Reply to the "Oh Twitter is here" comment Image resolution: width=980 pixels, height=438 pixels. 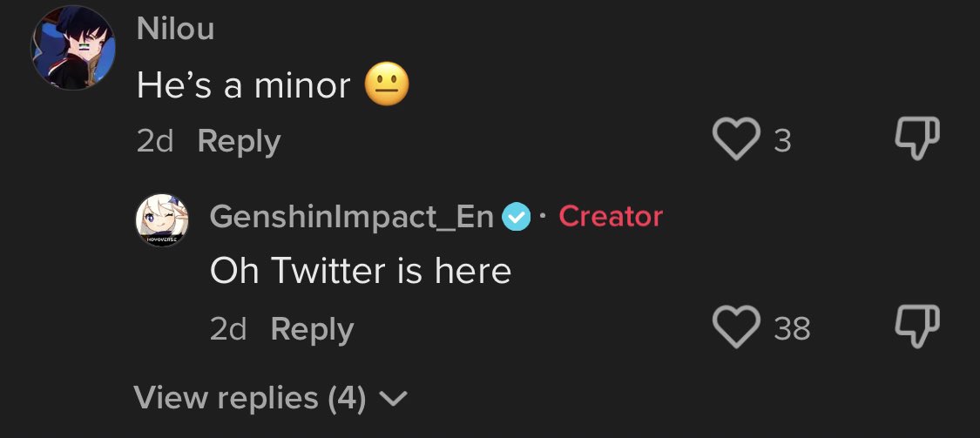pos(312,329)
